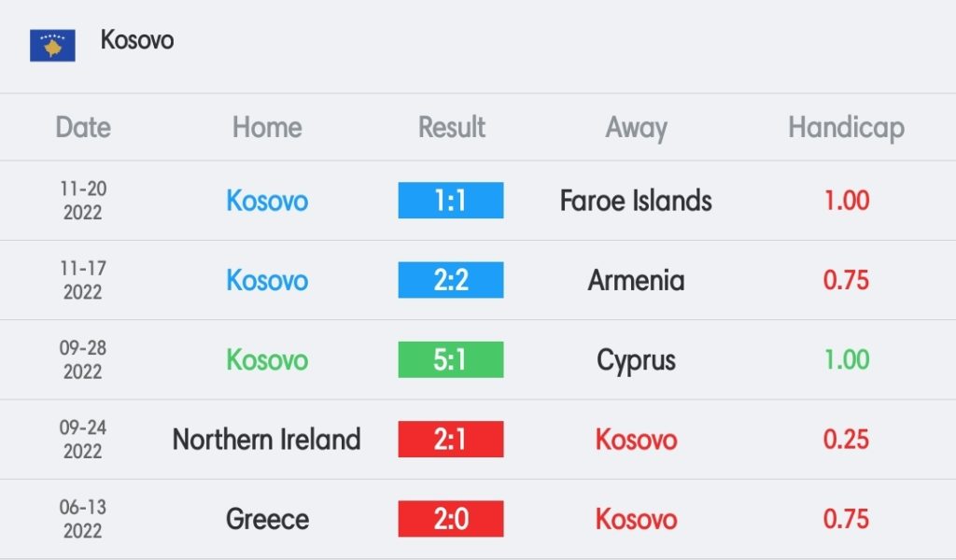Click the red 2:0 score badge
This screenshot has width=956, height=560.
[451, 519]
